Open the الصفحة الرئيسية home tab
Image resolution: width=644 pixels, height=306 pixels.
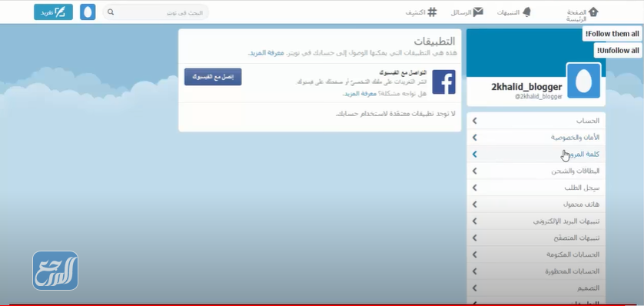[582, 15]
